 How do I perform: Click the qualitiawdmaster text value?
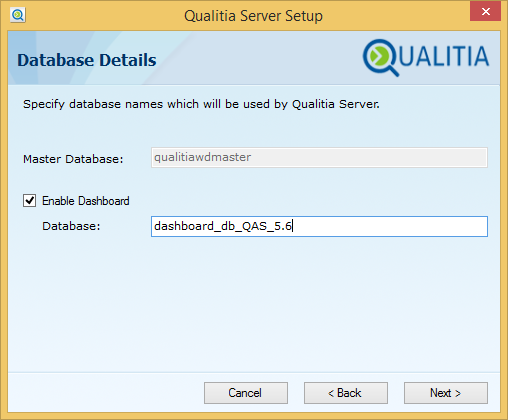click(202, 157)
